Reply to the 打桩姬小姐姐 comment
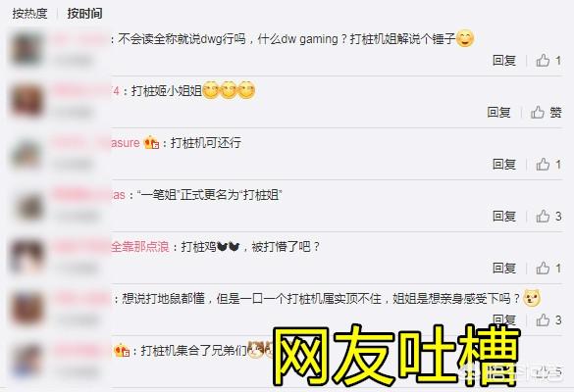574x392 pixels. click(498, 113)
